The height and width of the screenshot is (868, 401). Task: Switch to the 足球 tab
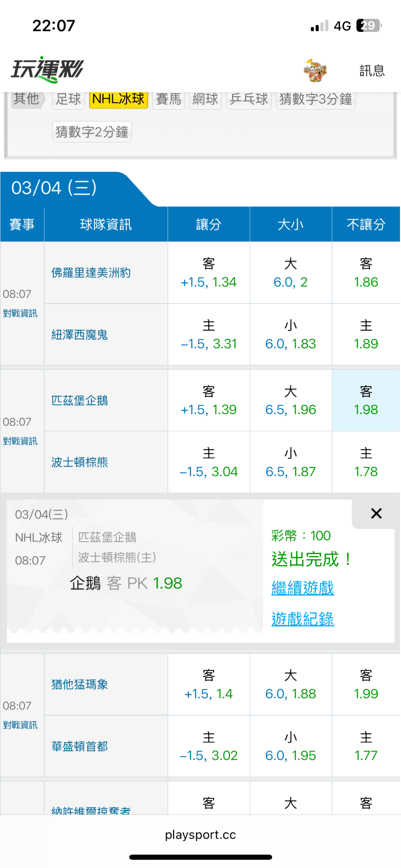click(68, 99)
